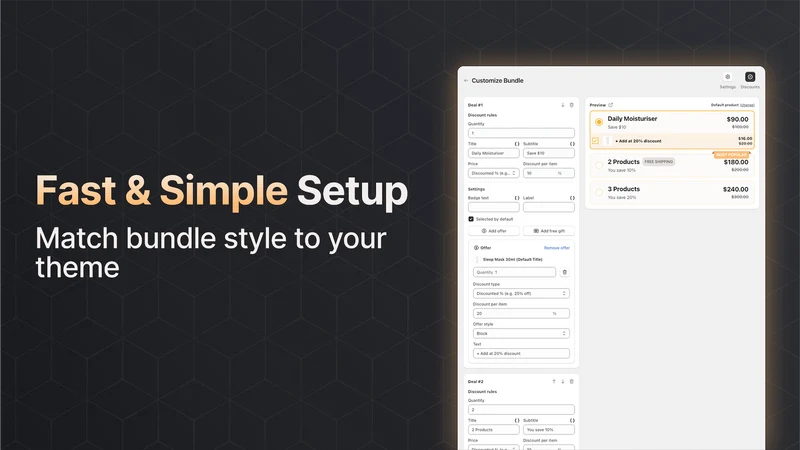Select the 2 Products radio option
800x450 pixels.
coord(599,165)
